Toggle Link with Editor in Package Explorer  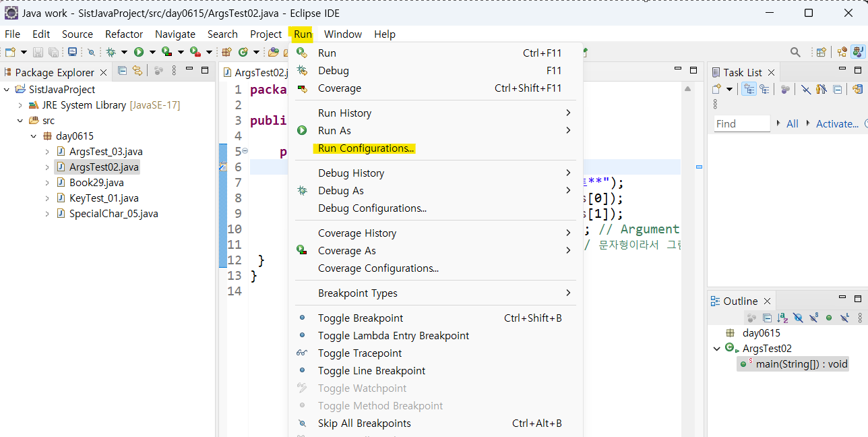(137, 70)
